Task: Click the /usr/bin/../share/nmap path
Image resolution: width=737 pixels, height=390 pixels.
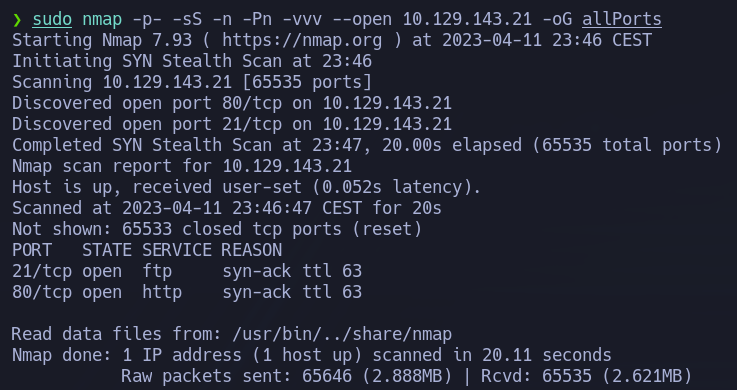Action: [x=342, y=334]
